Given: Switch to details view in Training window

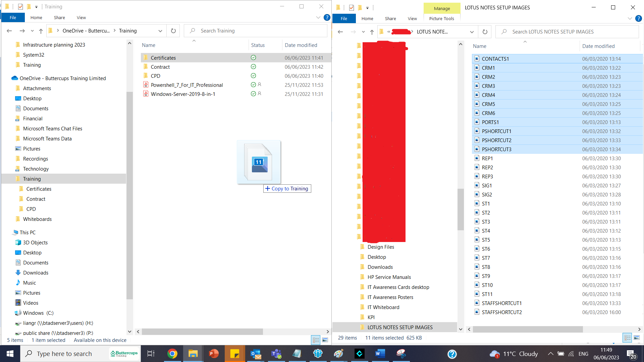Looking at the screenshot, I should [x=316, y=340].
